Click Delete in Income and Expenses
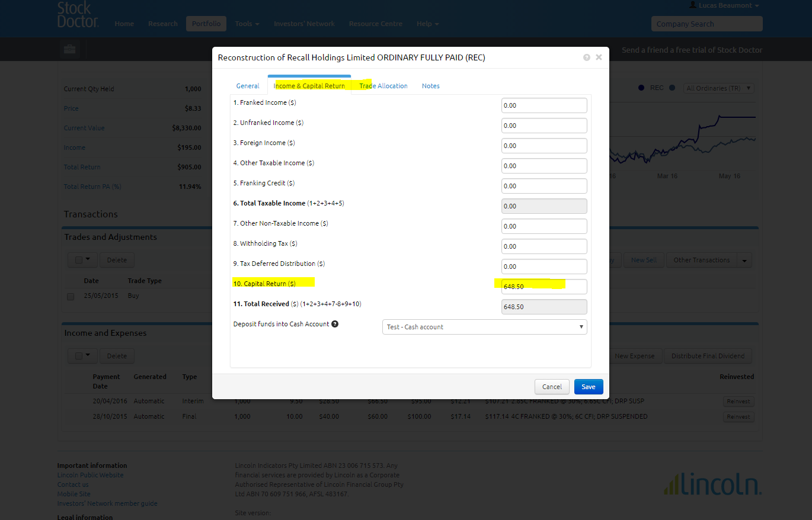This screenshot has height=520, width=812. tap(117, 355)
